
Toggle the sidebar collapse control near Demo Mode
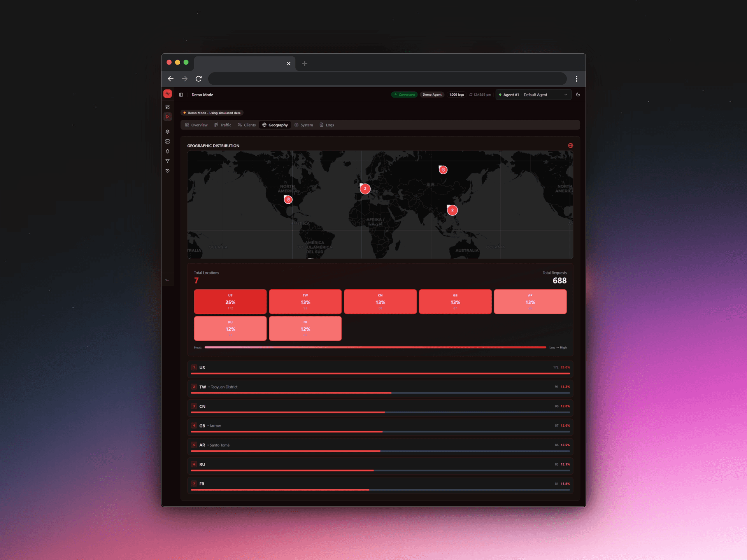tap(181, 94)
